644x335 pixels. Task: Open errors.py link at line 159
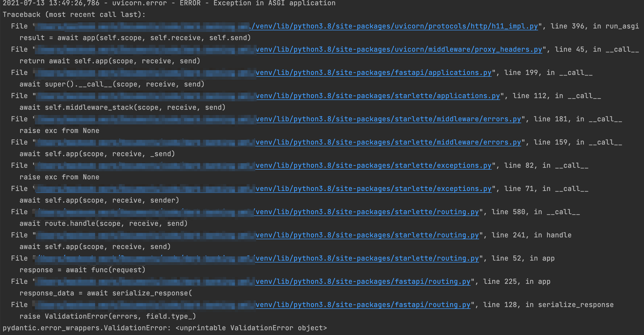pyautogui.click(x=389, y=142)
